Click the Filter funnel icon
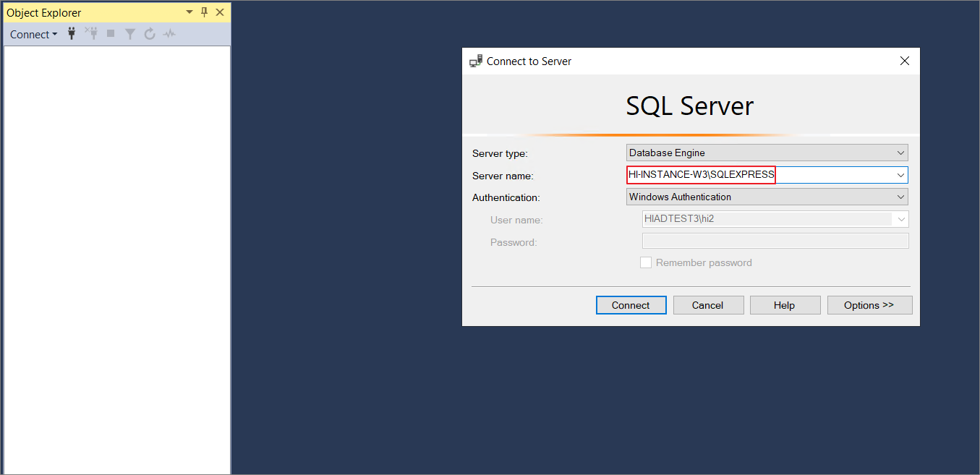980x475 pixels. point(130,34)
